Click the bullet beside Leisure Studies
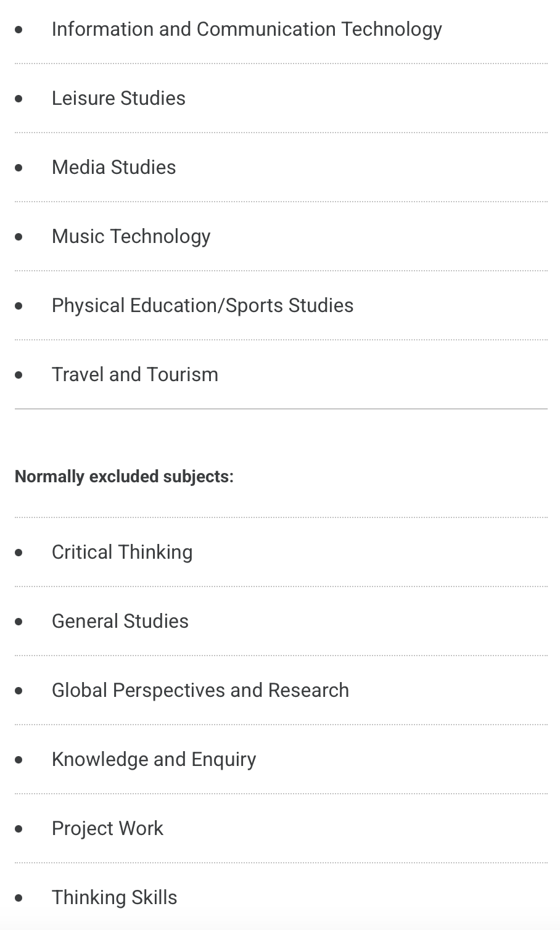 pyautogui.click(x=19, y=99)
